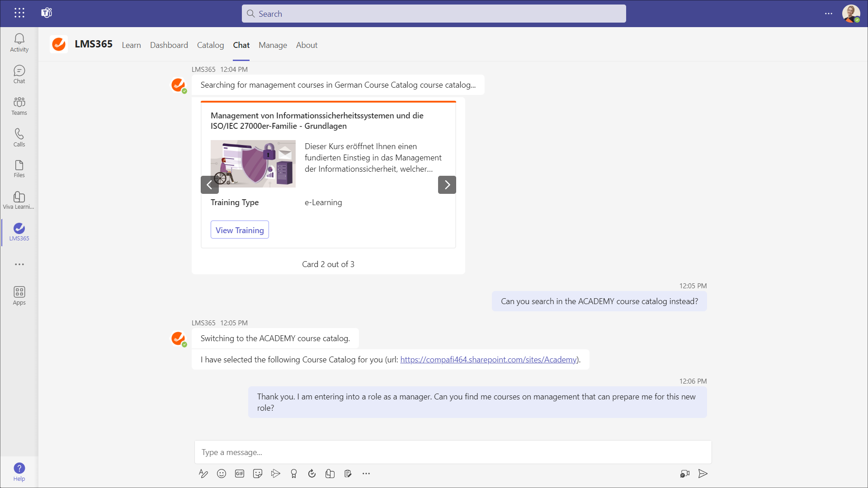Open the Academy SharePoint link
This screenshot has width=868, height=488.
(x=488, y=360)
